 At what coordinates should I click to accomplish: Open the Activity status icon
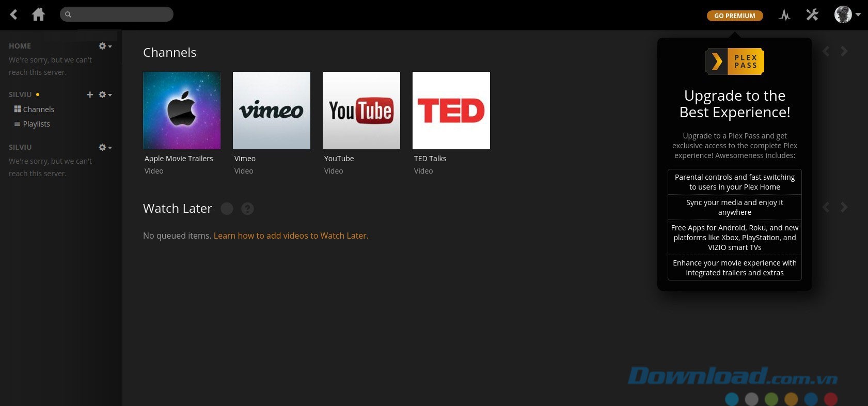click(x=784, y=15)
